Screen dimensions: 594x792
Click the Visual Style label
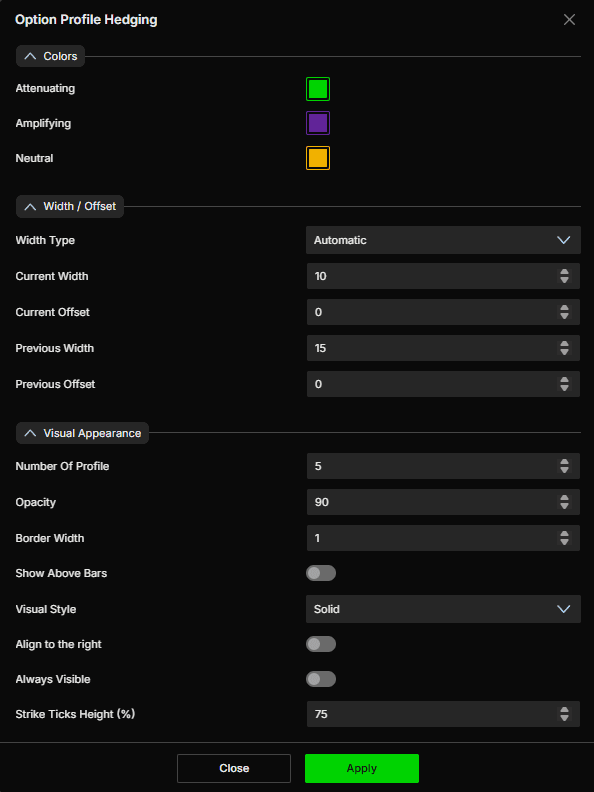click(x=46, y=609)
